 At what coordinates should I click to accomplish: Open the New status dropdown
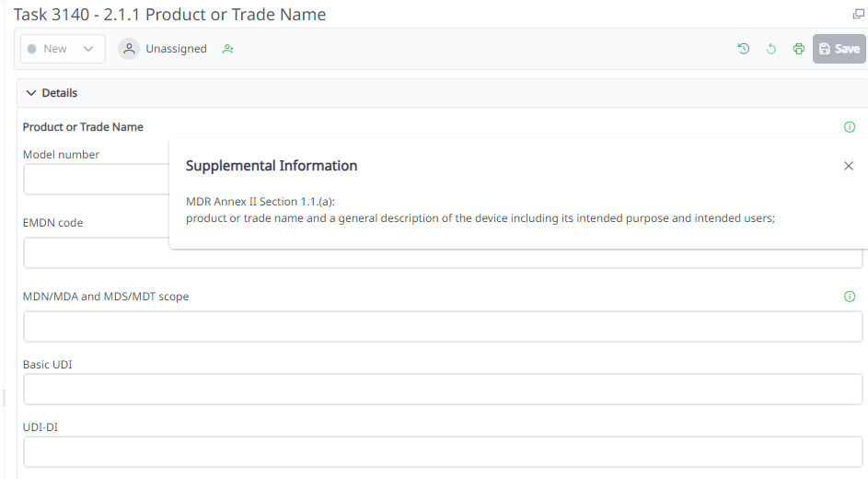[x=63, y=49]
